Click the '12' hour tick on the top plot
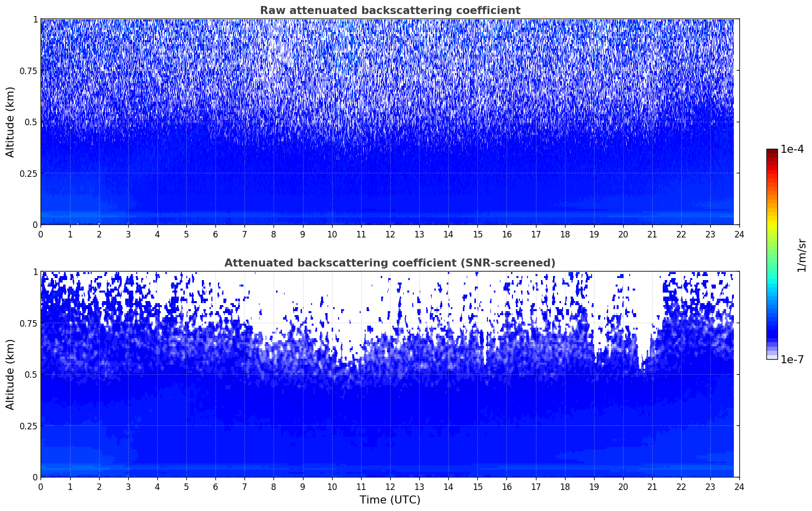 click(390, 234)
